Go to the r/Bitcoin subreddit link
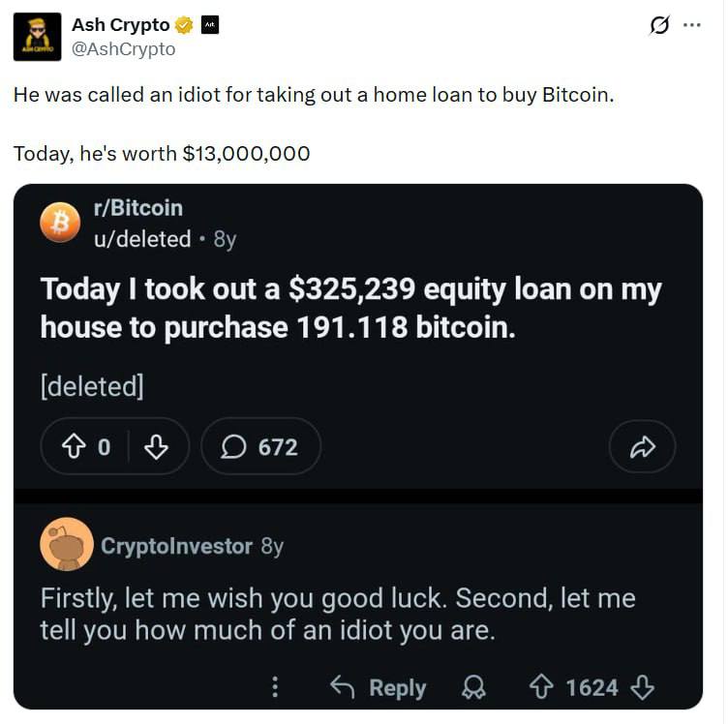This screenshot has width=728, height=724. click(136, 208)
